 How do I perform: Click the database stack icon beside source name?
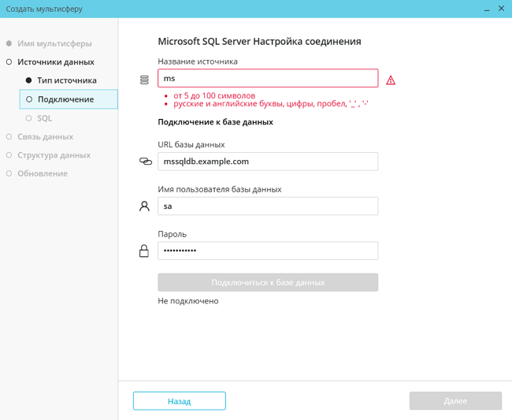tap(144, 80)
